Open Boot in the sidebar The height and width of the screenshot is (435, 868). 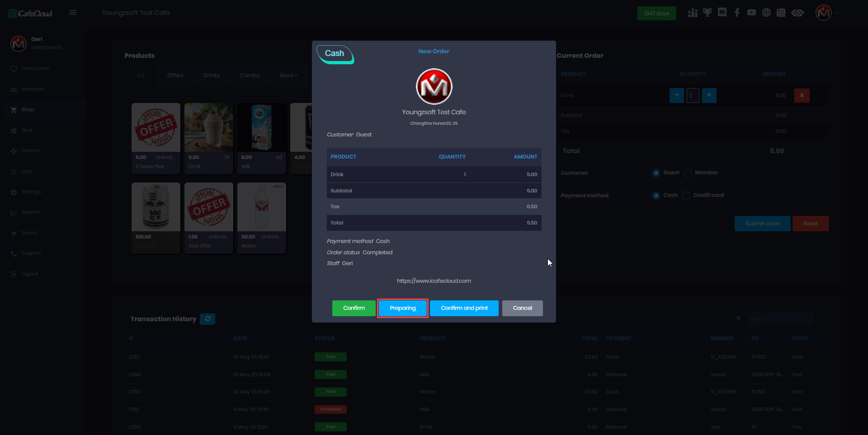(27, 131)
